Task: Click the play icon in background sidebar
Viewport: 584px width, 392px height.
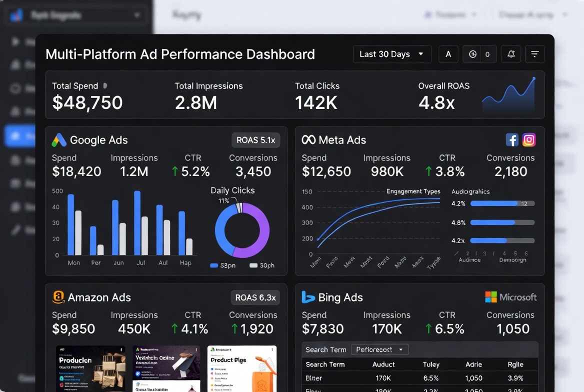Action: point(15,41)
